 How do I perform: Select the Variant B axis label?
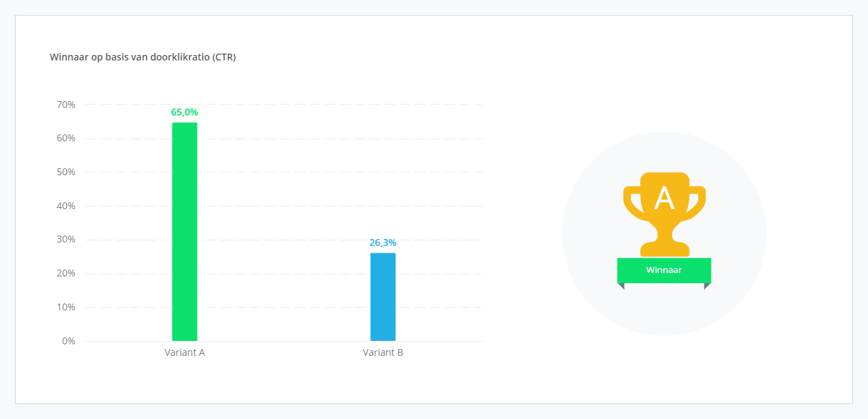(383, 353)
